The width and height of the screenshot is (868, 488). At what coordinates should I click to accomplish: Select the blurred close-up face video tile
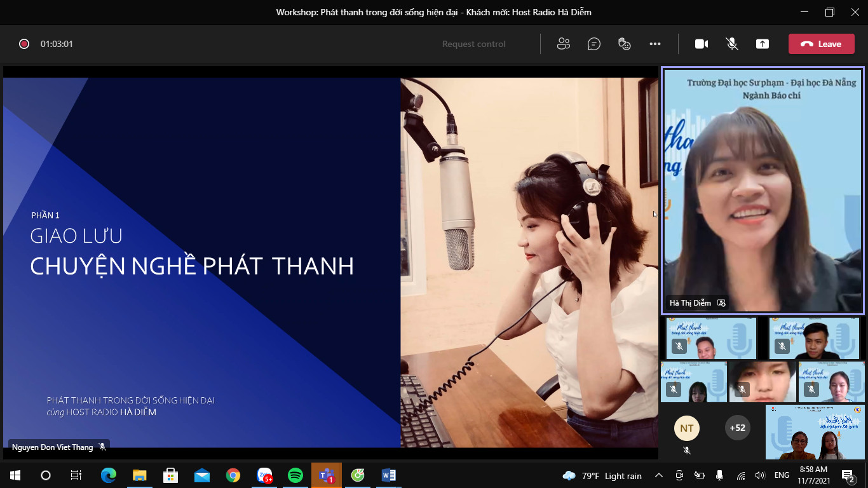pyautogui.click(x=763, y=382)
